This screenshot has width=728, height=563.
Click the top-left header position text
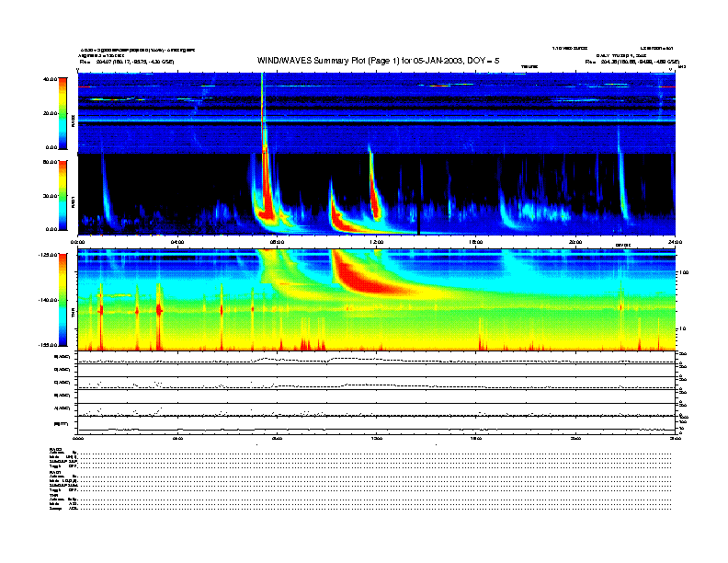125,62
